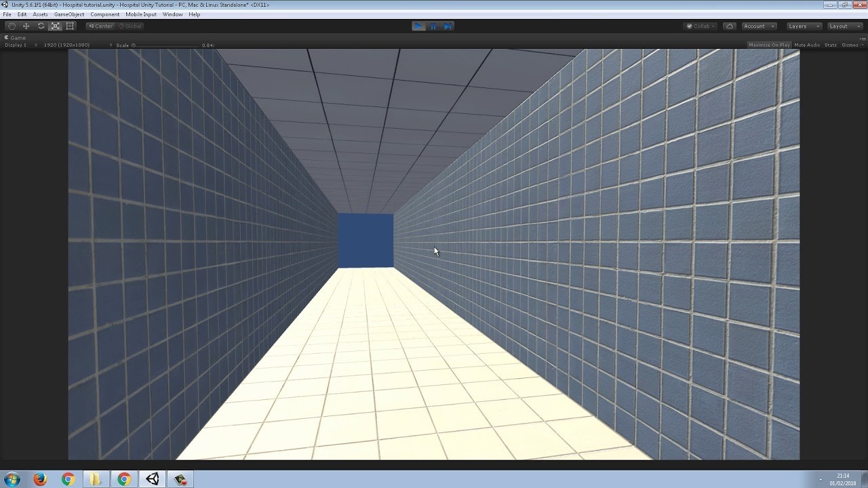
Task: Click the Pause button
Action: (433, 26)
